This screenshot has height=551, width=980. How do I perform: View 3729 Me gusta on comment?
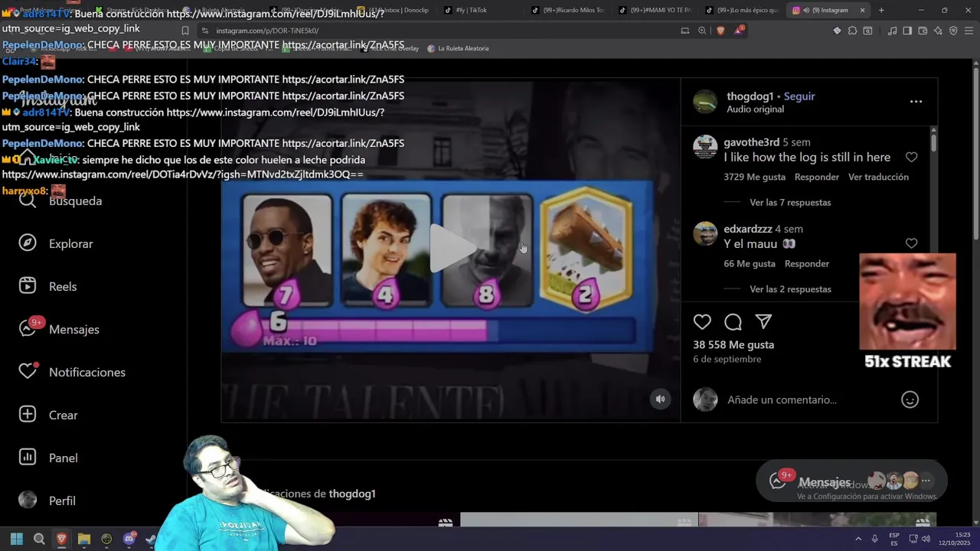pos(754,177)
